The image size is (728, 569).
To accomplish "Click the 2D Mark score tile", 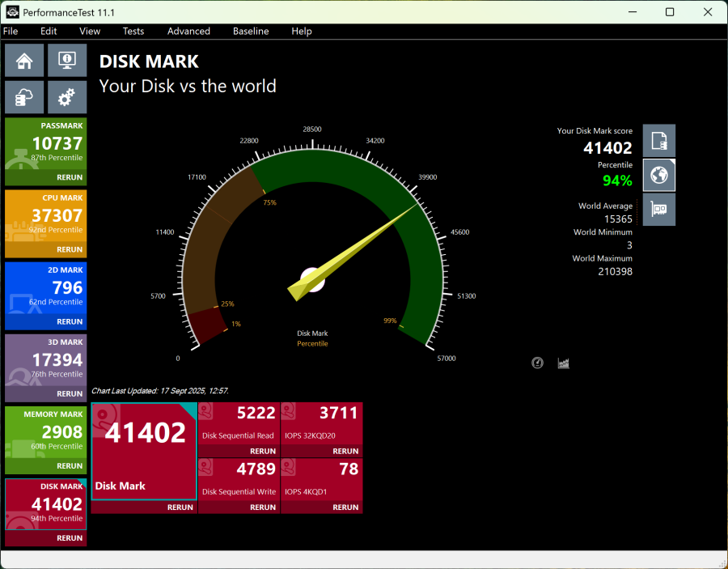I will tap(45, 288).
